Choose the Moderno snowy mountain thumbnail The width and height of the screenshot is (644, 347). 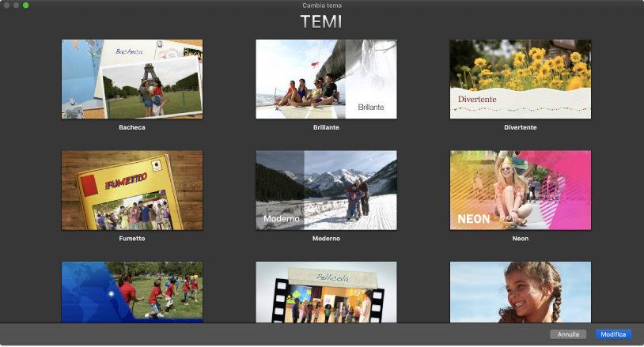(326, 190)
